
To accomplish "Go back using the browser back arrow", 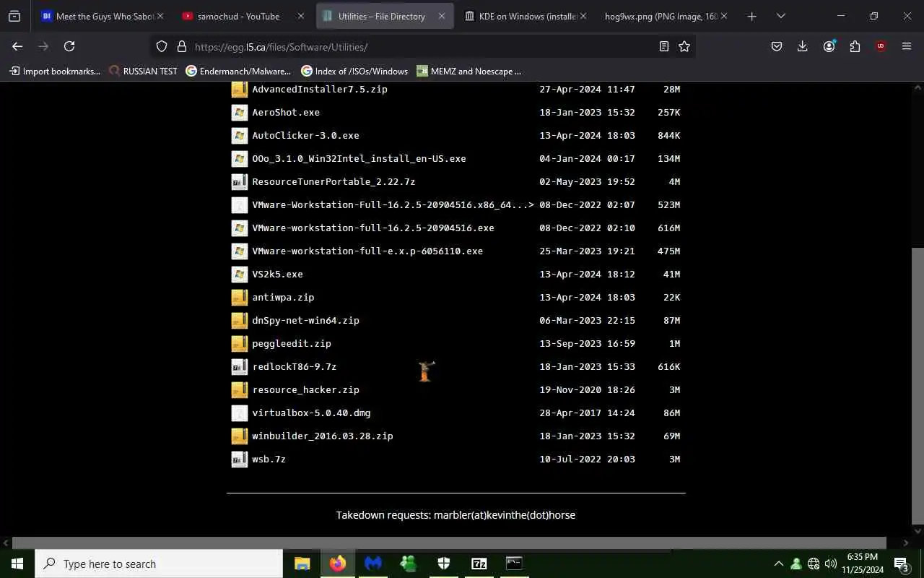I will coord(17,46).
